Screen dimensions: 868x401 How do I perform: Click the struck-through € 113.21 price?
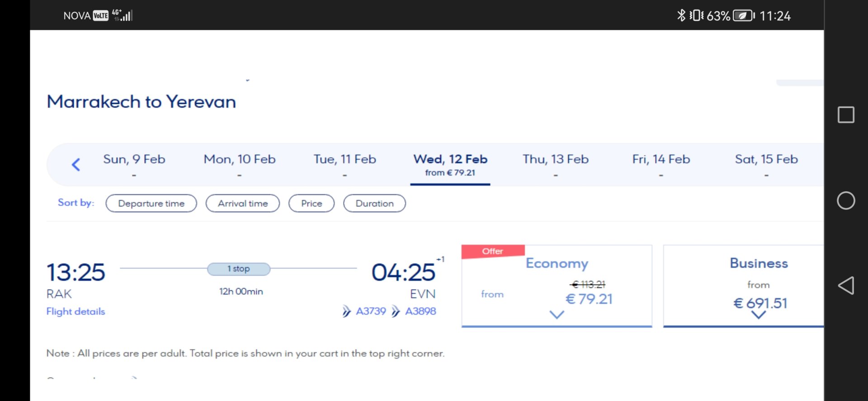pos(588,284)
